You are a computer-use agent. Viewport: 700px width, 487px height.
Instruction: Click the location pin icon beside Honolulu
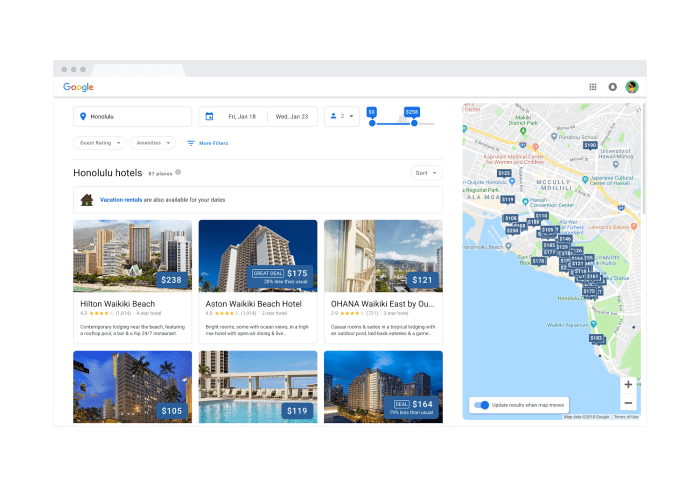coord(83,117)
